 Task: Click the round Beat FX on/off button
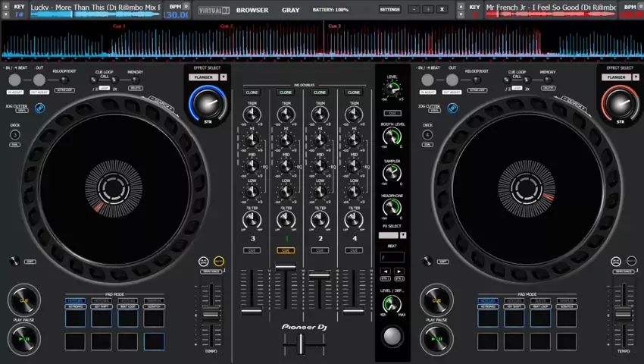click(x=392, y=336)
